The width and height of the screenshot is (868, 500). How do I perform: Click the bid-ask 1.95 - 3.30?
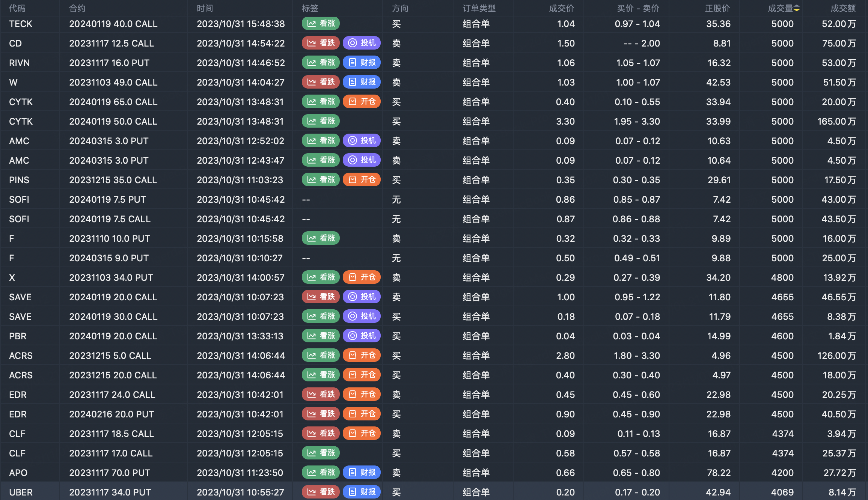pyautogui.click(x=637, y=121)
